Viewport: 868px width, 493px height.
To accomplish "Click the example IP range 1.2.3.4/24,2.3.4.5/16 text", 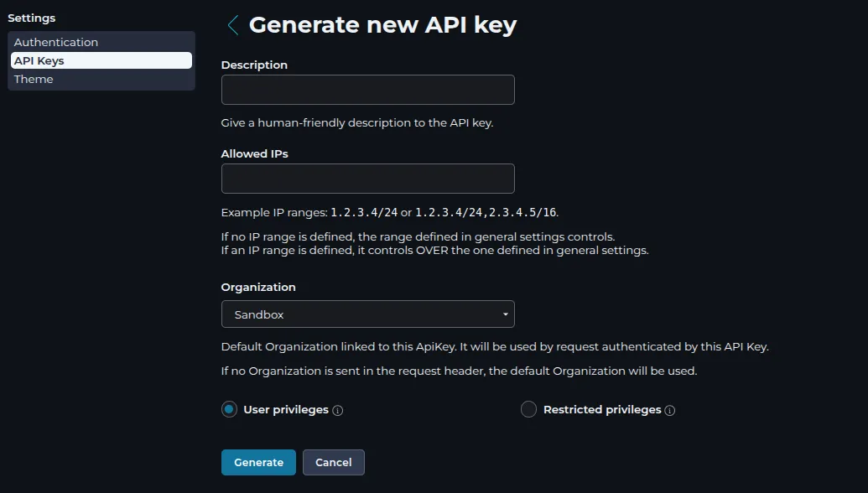I will click(x=486, y=212).
